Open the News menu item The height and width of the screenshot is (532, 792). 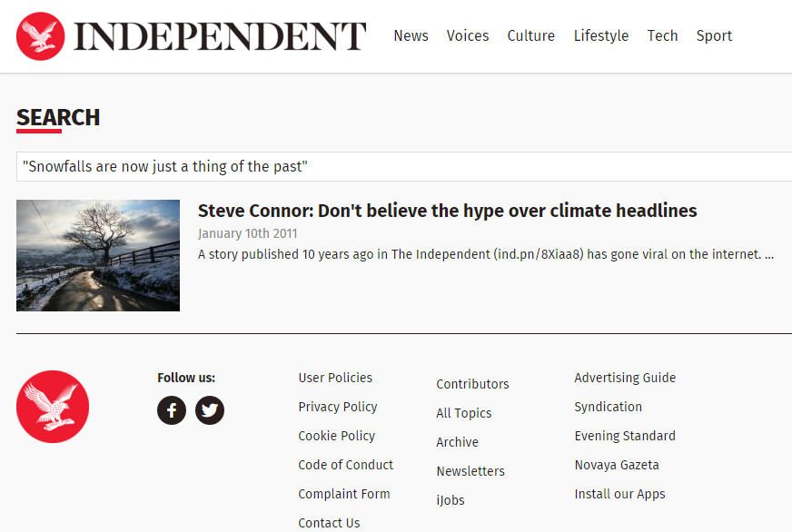coord(411,35)
